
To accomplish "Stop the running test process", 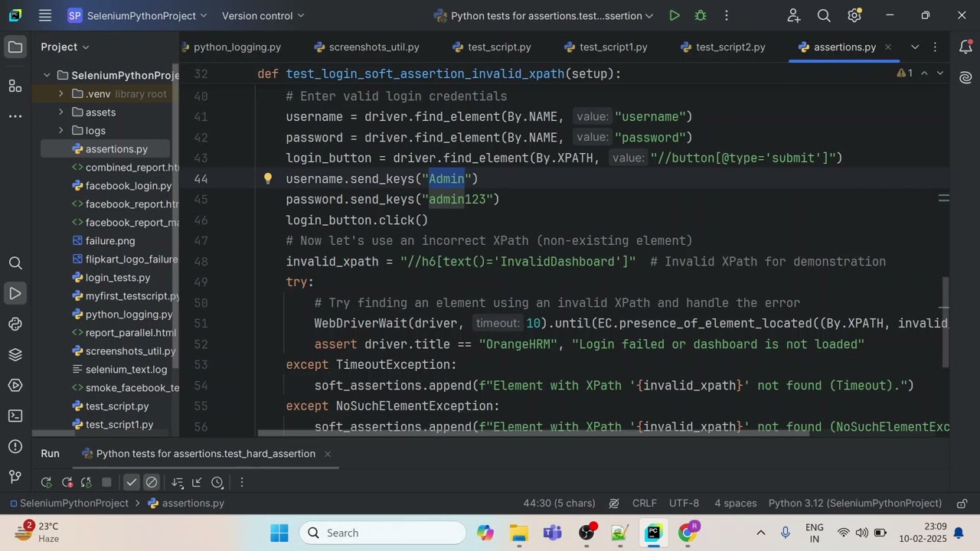I will pos(107,482).
